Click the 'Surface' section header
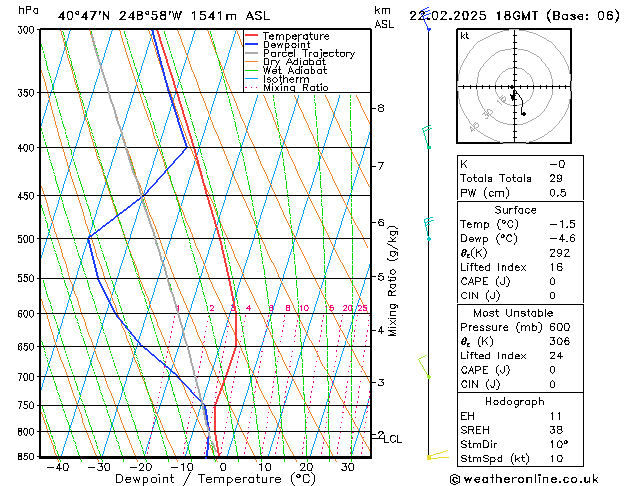629x486 pixels. point(515,210)
